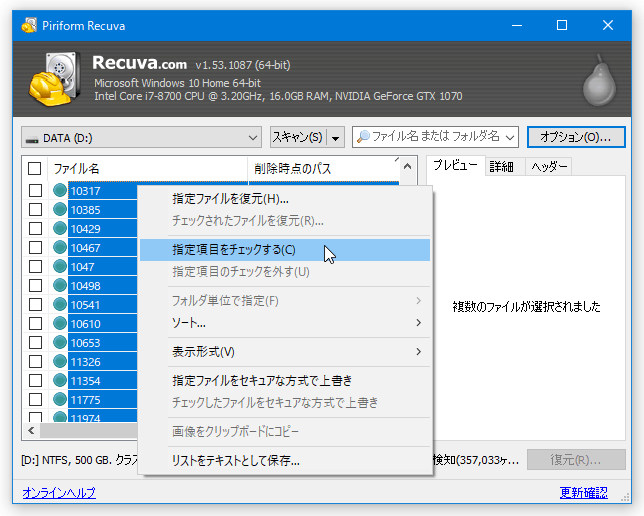Screen dimensions: 644x516
Task: Check the box for file 10467
Action: (35, 247)
